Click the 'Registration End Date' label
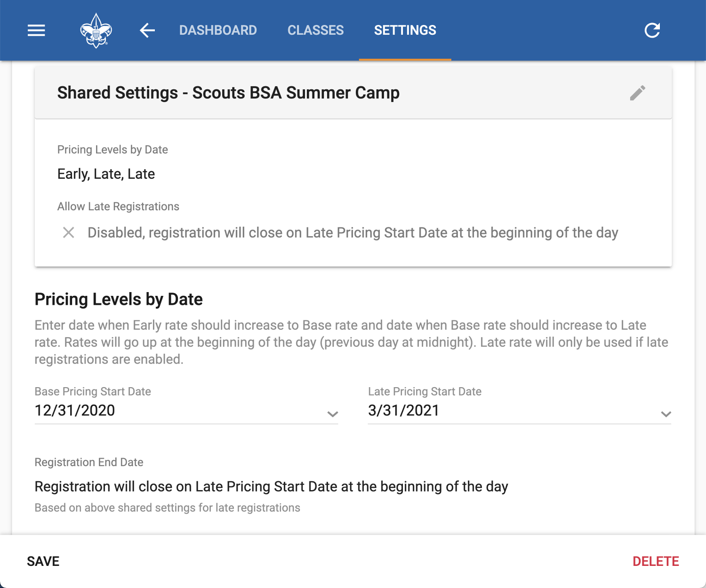Screen dimensions: 706x588 tap(89, 462)
